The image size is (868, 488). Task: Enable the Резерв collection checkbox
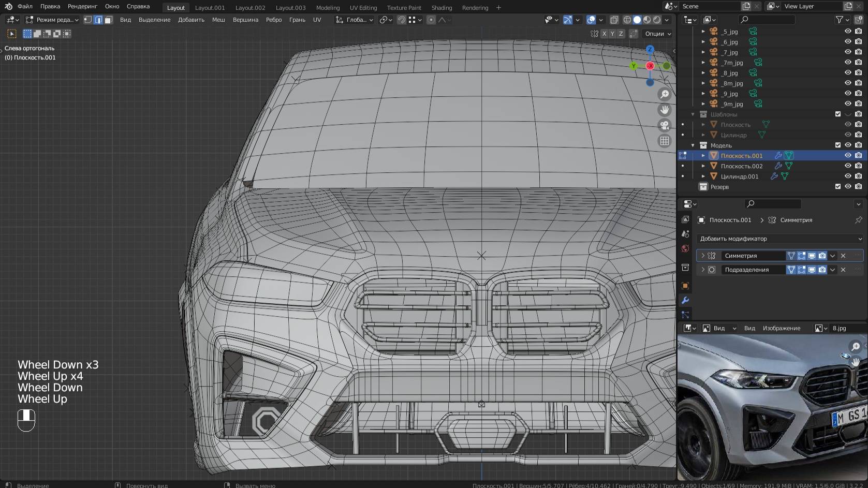tap(838, 186)
